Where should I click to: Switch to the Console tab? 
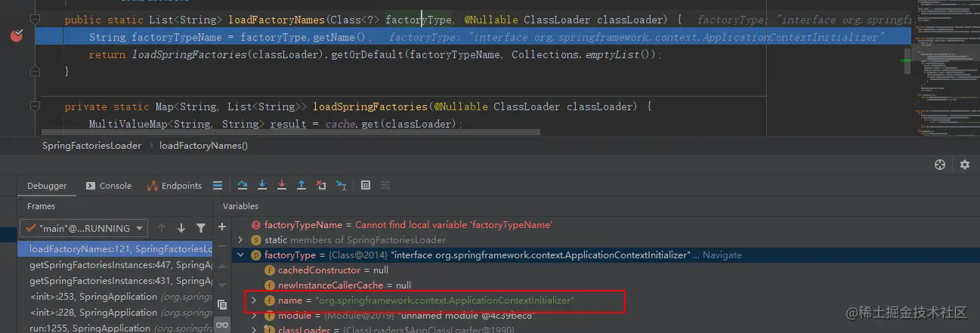109,186
